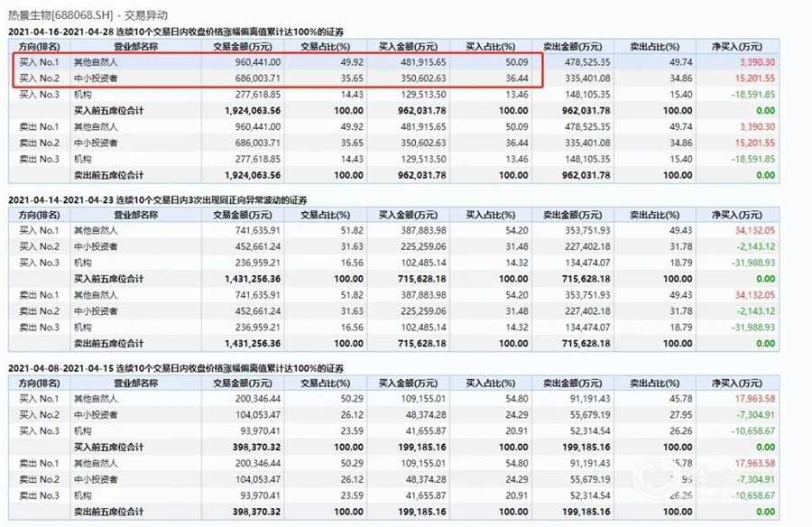Click 17,963.58 in the 买入 No.1 row
The width and height of the screenshot is (812, 527).
tap(755, 399)
